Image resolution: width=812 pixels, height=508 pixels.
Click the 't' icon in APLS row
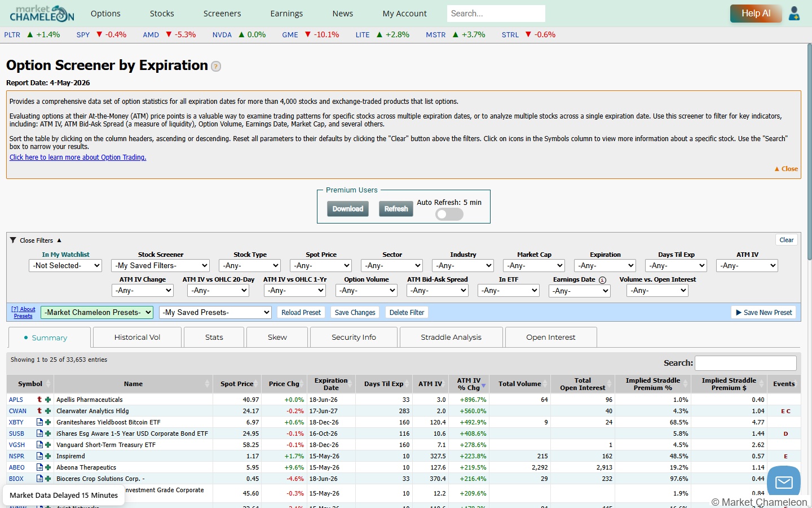(39, 400)
